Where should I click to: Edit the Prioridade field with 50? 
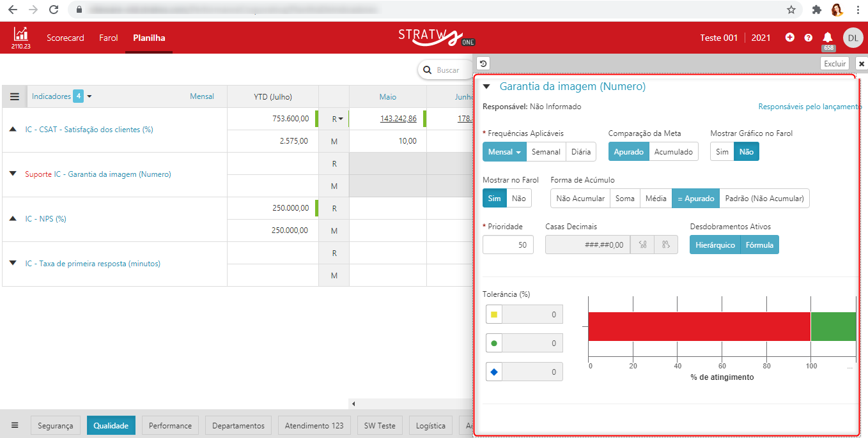point(508,245)
